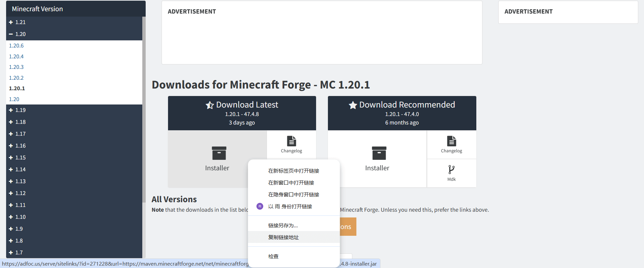This screenshot has height=268, width=644.
Task: Click the Installer box icon under Download Latest
Action: [219, 153]
